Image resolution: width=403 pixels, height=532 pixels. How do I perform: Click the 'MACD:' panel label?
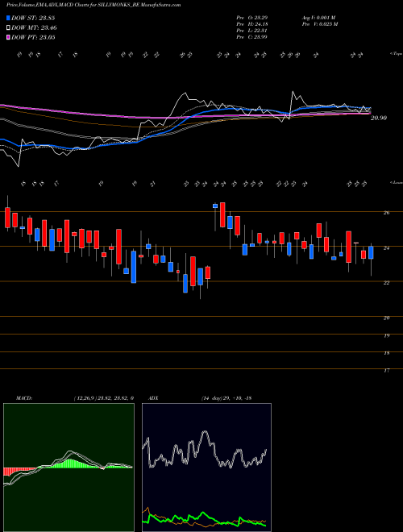(23, 398)
